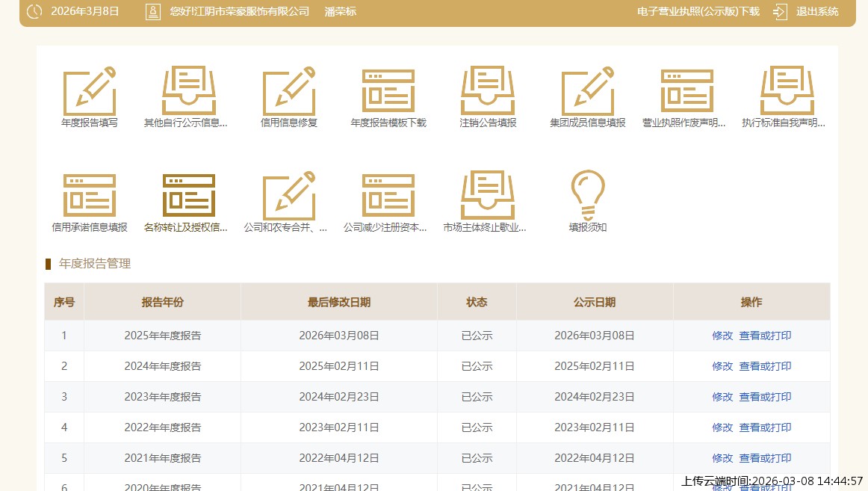The width and height of the screenshot is (868, 491).
Task: Download 电子营业执照(公示版)
Action: coord(698,11)
